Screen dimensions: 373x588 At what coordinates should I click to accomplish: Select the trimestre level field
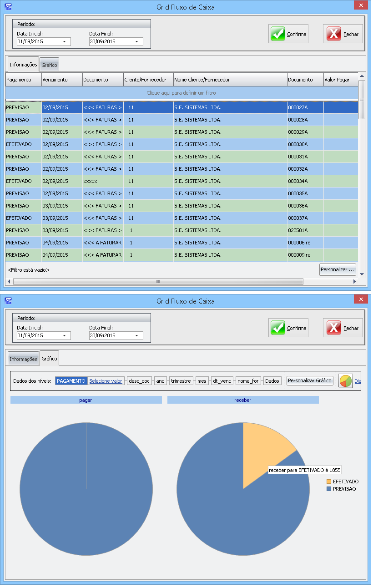(x=181, y=381)
